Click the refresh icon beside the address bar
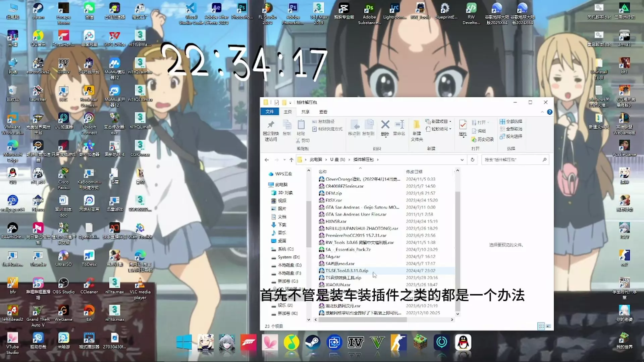 (x=473, y=160)
